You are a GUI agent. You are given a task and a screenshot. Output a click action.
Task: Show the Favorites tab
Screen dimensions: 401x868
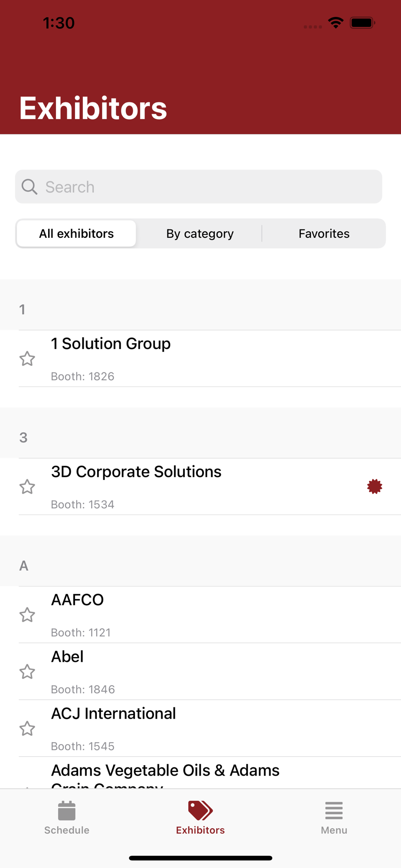point(324,233)
